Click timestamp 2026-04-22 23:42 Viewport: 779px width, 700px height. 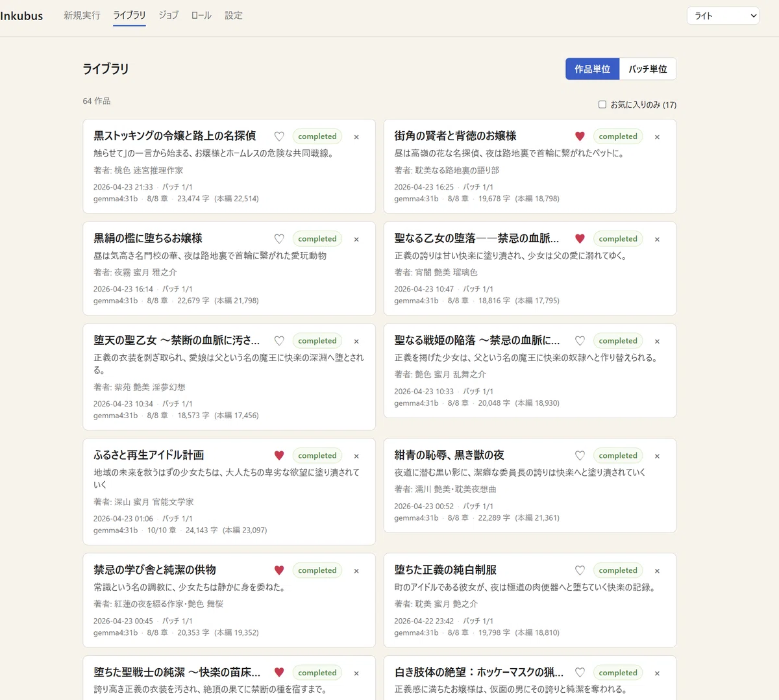[424, 621]
